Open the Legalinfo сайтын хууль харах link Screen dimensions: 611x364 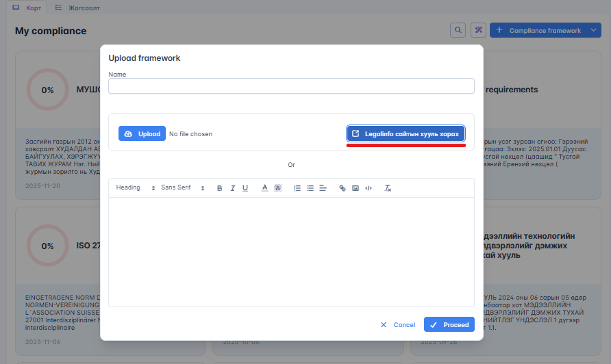[406, 133]
